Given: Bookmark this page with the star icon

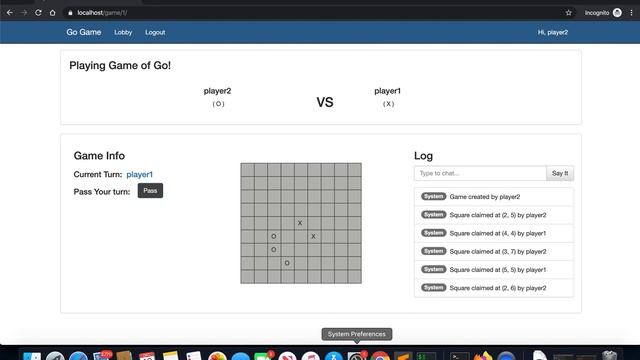Looking at the screenshot, I should click(569, 13).
